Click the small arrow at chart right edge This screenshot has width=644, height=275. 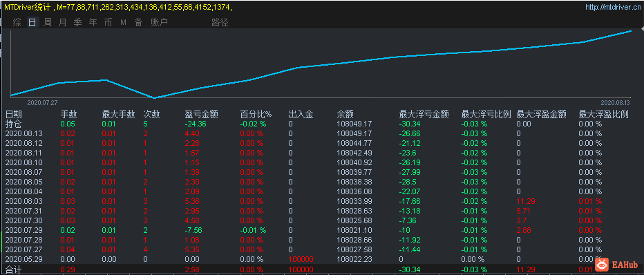tap(642, 28)
